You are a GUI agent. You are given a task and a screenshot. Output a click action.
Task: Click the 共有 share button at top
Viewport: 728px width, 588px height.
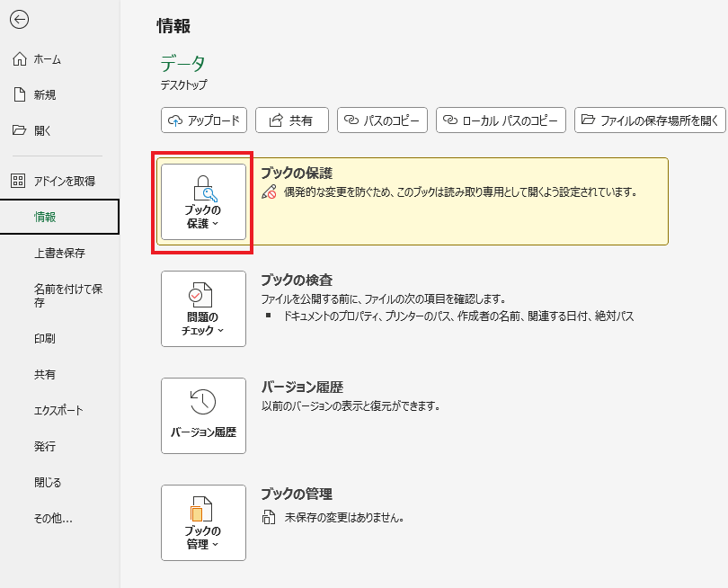(290, 120)
